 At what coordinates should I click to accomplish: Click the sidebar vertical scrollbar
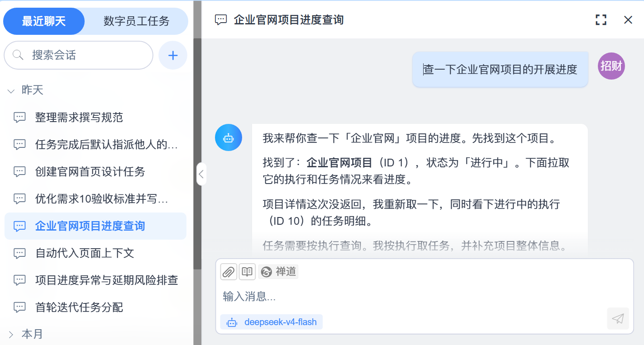pos(197,154)
